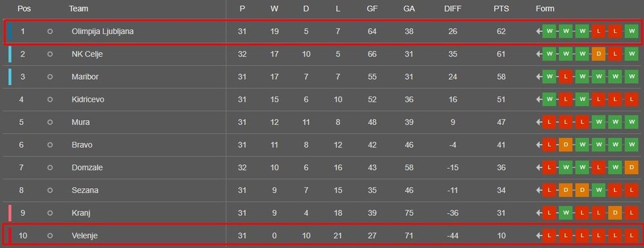
Task: Sort table by PTS column header
Action: pos(501,8)
